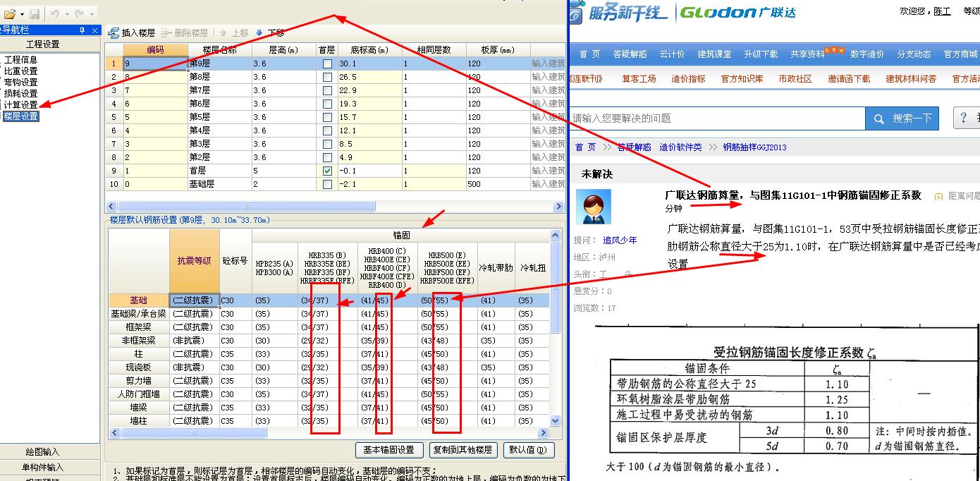Uncheck 首层 checkbox for 首层 row

(x=327, y=171)
